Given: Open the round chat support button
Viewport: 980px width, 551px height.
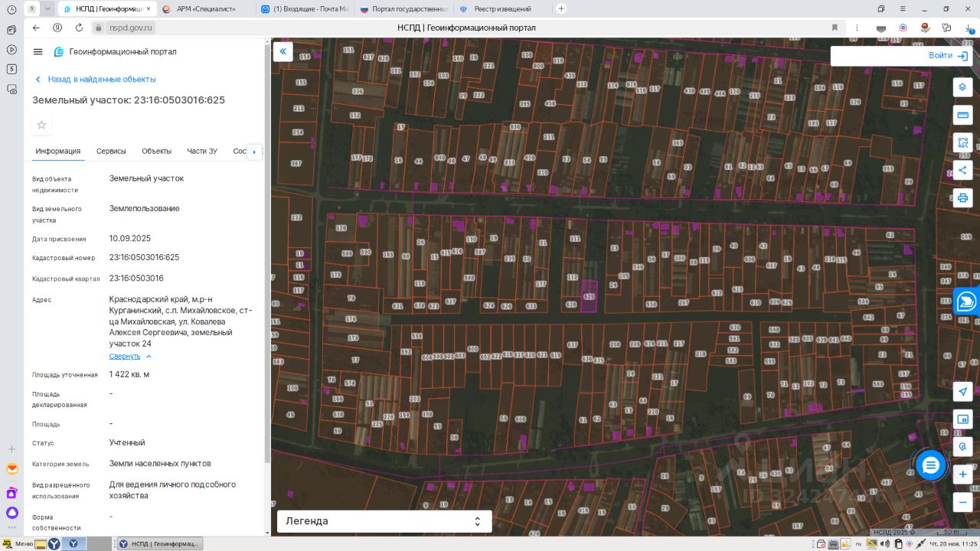Looking at the screenshot, I should click(931, 465).
